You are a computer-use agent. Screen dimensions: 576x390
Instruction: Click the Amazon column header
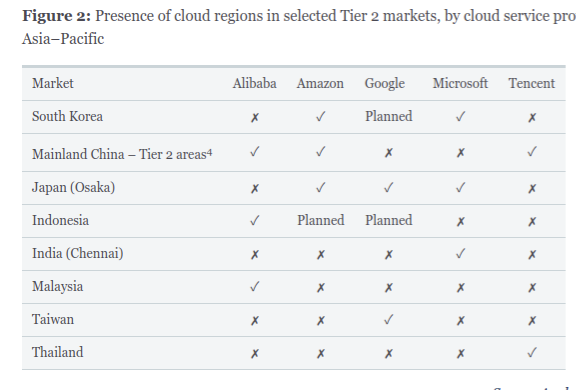click(x=320, y=83)
